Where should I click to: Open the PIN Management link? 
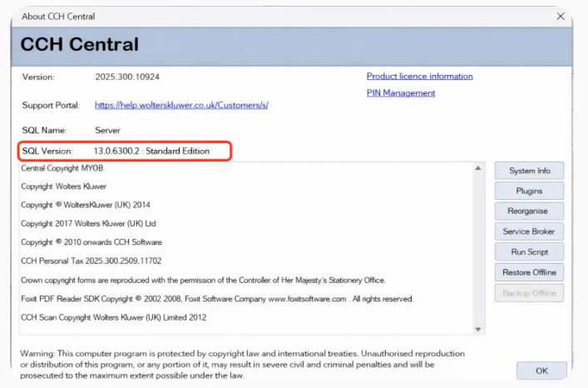pos(401,93)
